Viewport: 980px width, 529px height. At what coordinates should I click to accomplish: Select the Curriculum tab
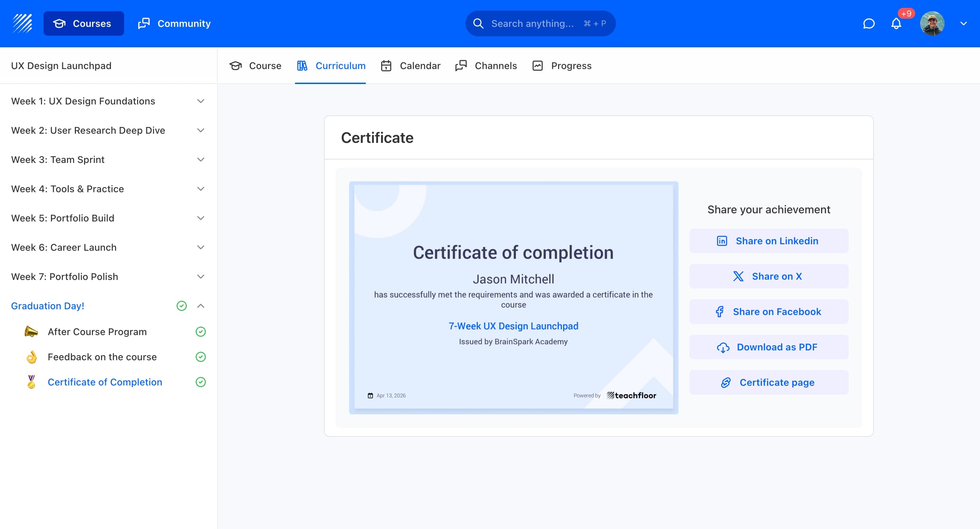click(331, 66)
